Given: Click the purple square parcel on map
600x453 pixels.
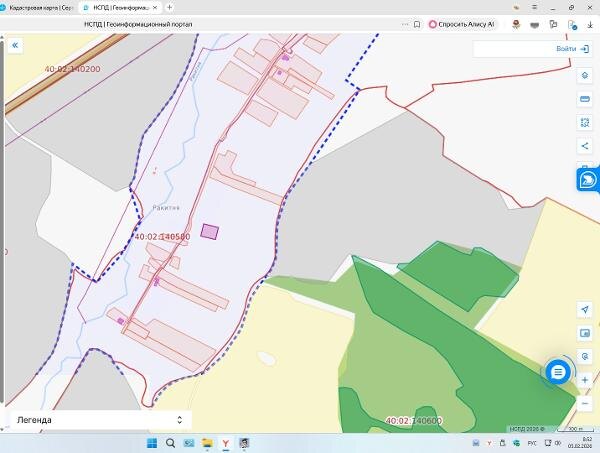Looking at the screenshot, I should point(210,232).
